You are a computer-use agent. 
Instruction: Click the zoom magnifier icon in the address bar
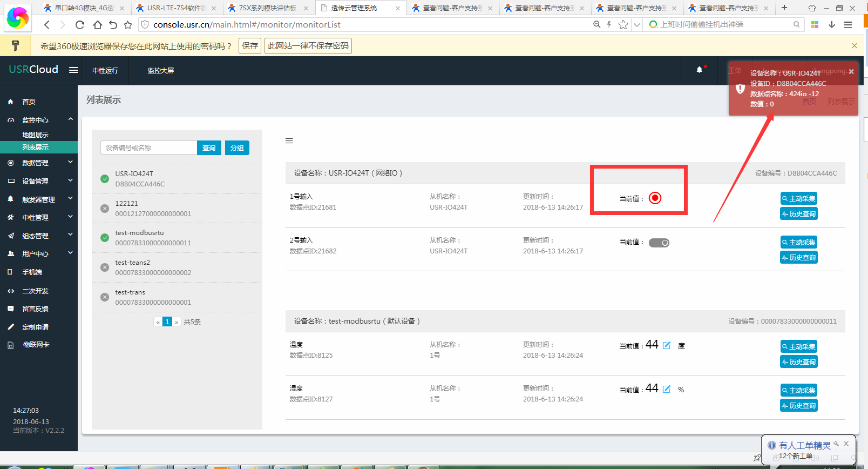[596, 24]
